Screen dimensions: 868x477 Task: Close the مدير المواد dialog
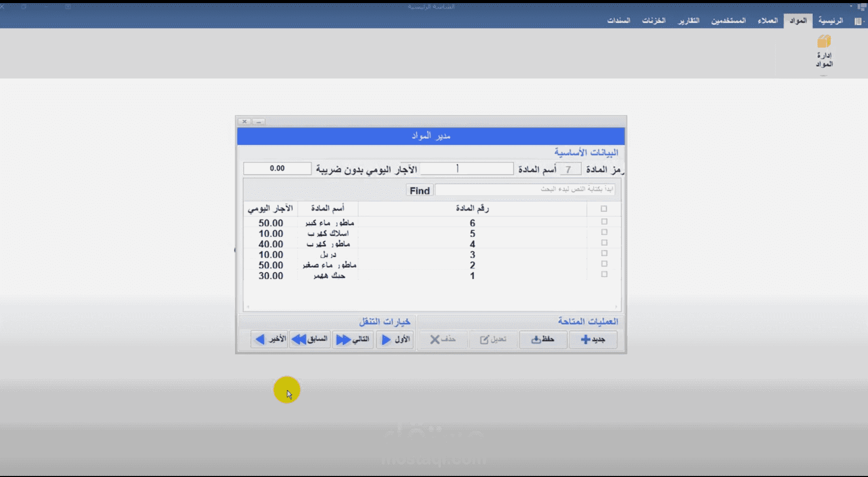[245, 122]
